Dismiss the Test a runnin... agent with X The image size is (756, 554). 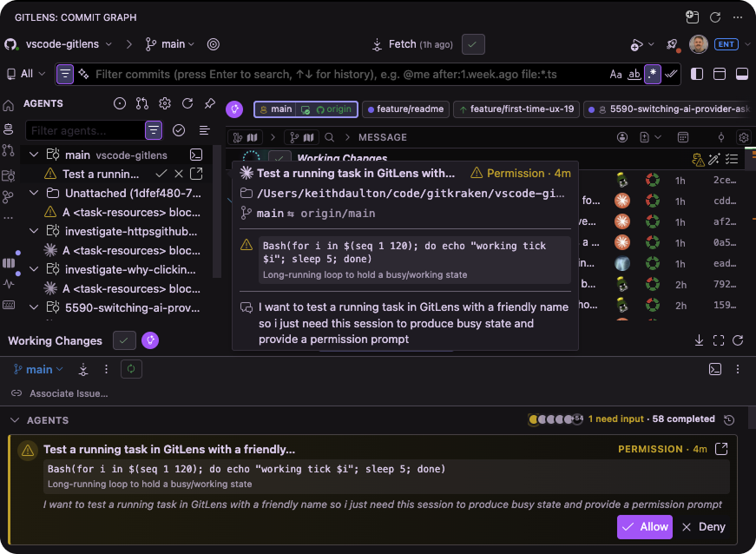point(179,174)
